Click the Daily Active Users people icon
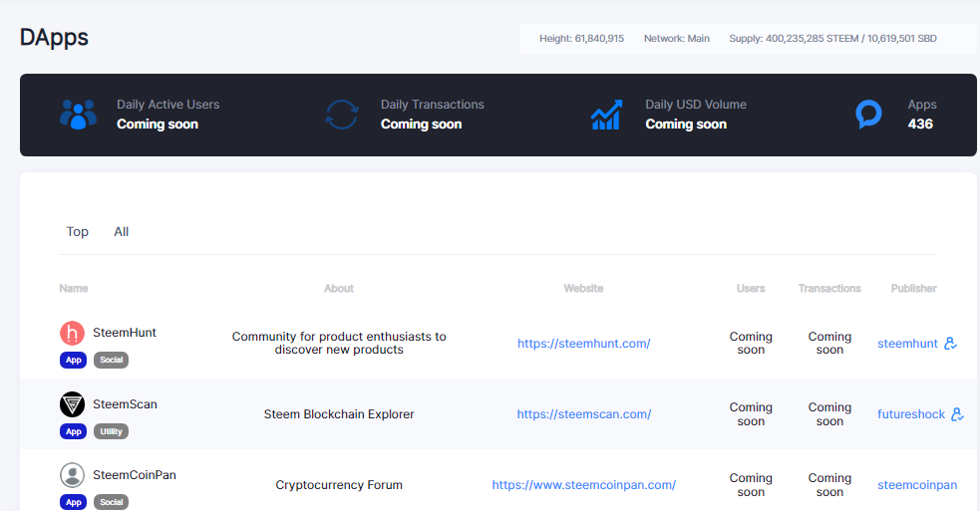Image resolution: width=980 pixels, height=511 pixels. (x=78, y=115)
